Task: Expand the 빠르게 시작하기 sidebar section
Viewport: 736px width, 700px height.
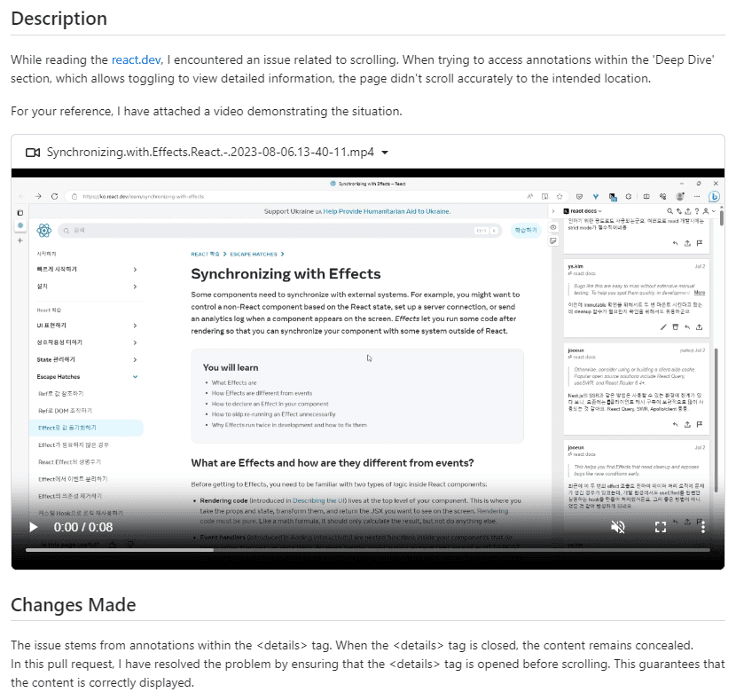Action: click(87, 270)
